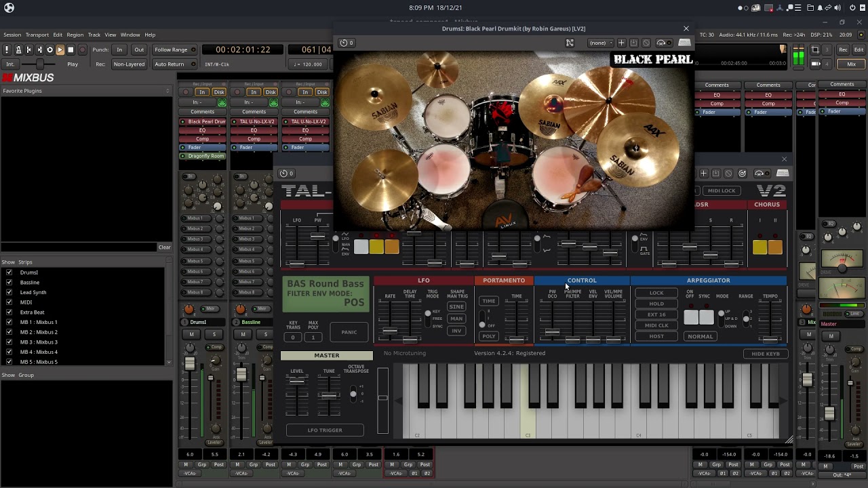Click the PANIC button on TAL synth

click(x=349, y=332)
